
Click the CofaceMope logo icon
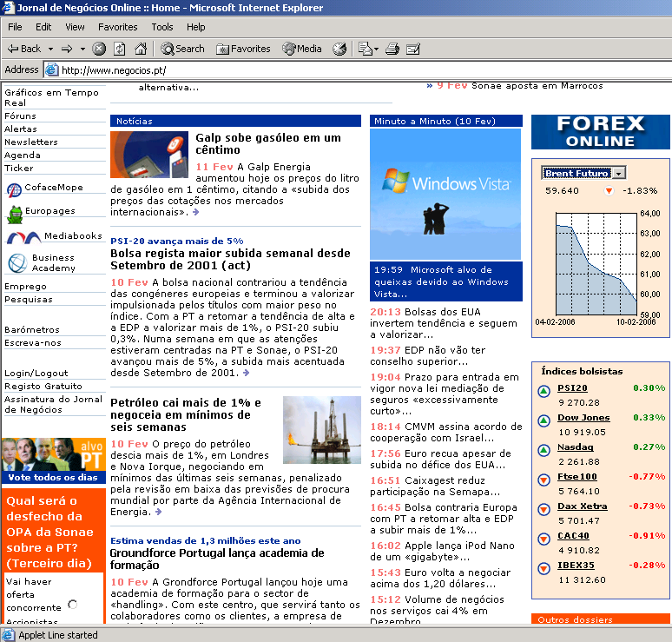[14, 189]
